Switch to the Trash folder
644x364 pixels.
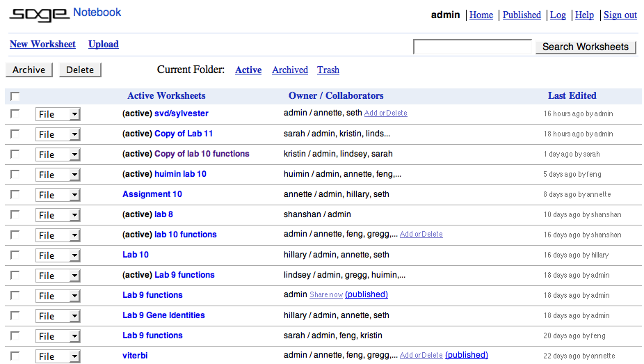[328, 70]
